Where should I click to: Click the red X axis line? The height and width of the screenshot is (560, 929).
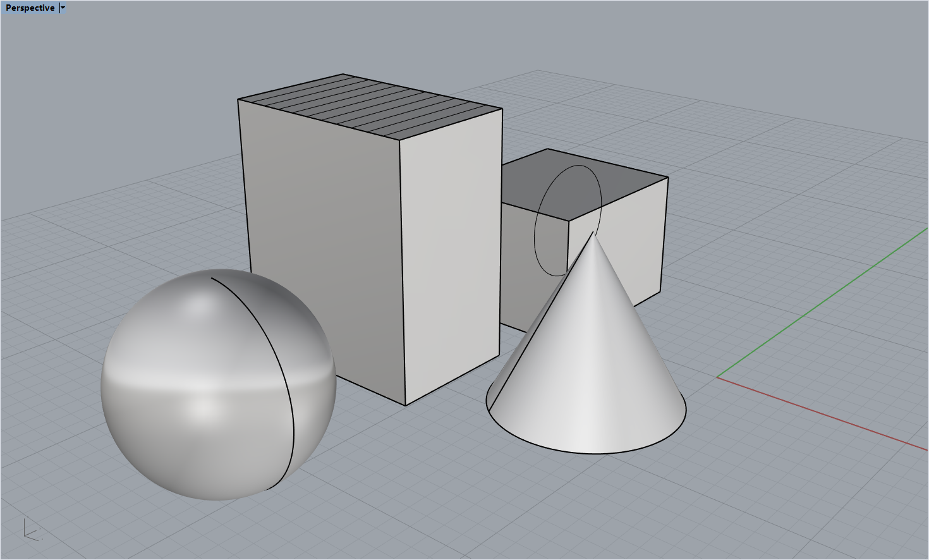click(822, 413)
